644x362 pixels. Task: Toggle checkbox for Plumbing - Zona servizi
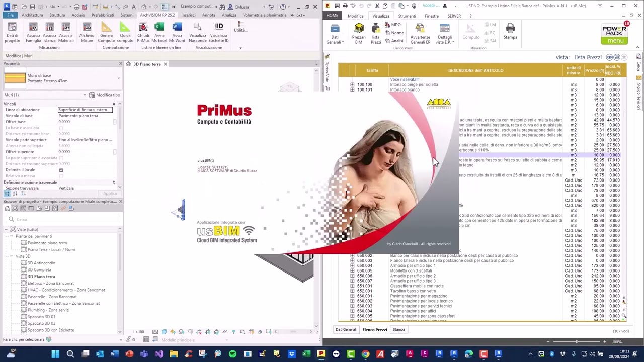pos(24,310)
